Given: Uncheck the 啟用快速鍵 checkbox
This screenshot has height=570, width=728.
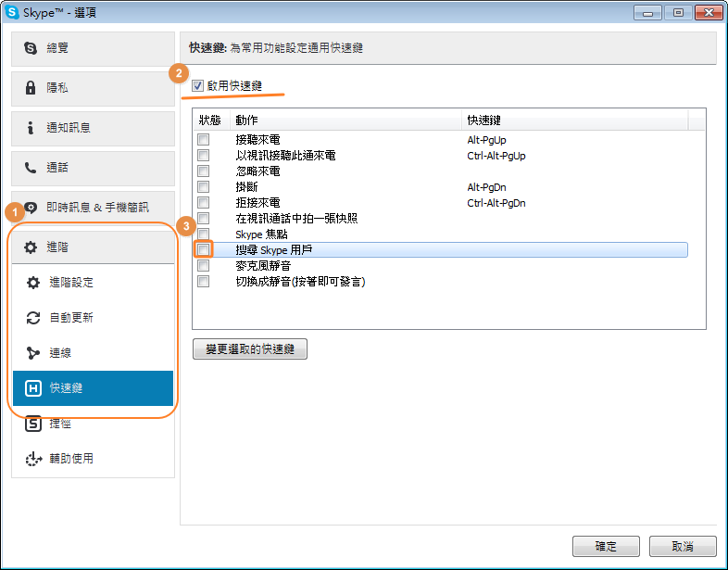Looking at the screenshot, I should 197,85.
